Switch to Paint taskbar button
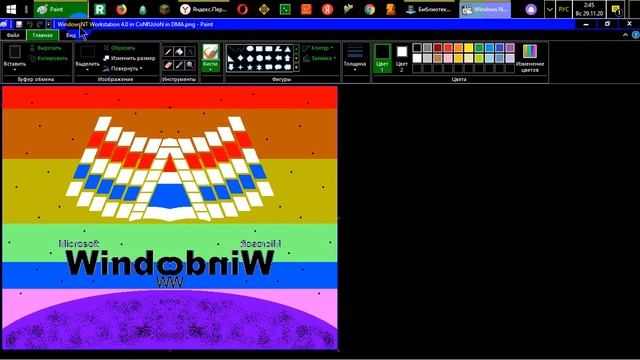This screenshot has width=640, height=360. pos(60,9)
